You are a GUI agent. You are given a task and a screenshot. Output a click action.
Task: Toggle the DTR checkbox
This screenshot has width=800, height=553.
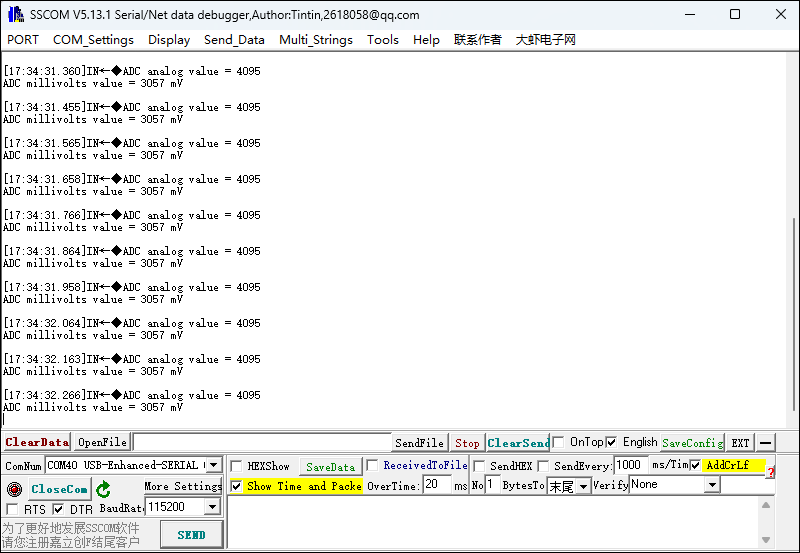(x=58, y=510)
